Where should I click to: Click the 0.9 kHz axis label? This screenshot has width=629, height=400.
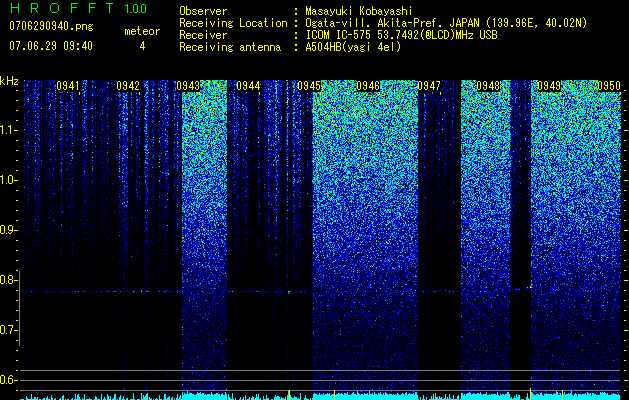click(8, 230)
